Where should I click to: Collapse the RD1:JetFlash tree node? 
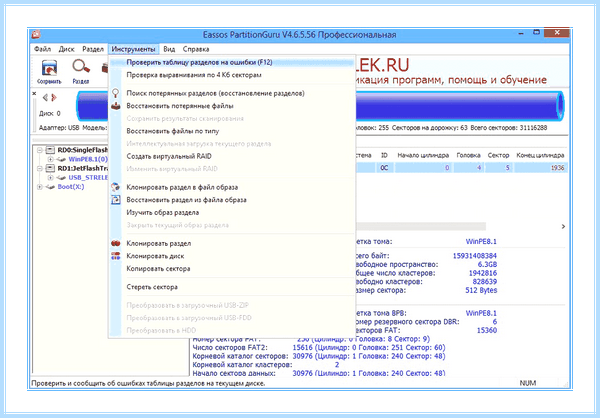39,168
